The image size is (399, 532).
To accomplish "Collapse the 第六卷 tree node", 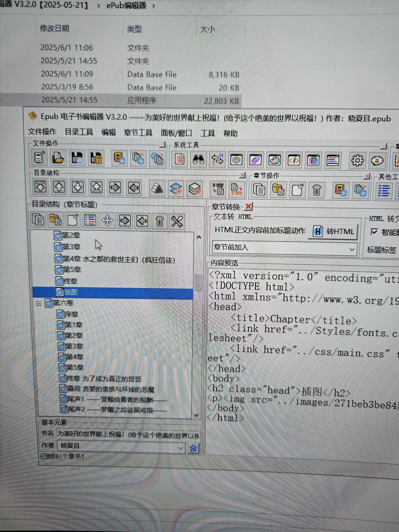I will point(39,304).
